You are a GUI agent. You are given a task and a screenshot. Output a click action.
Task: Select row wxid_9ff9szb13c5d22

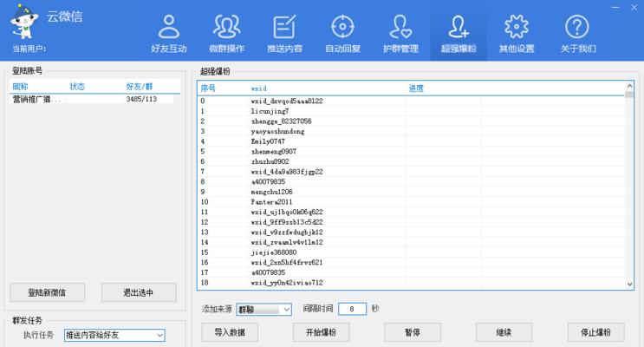point(412,222)
